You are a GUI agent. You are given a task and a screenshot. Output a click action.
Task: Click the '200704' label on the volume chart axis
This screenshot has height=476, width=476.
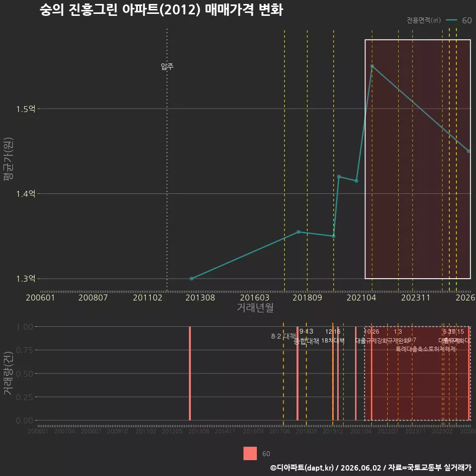(64, 431)
